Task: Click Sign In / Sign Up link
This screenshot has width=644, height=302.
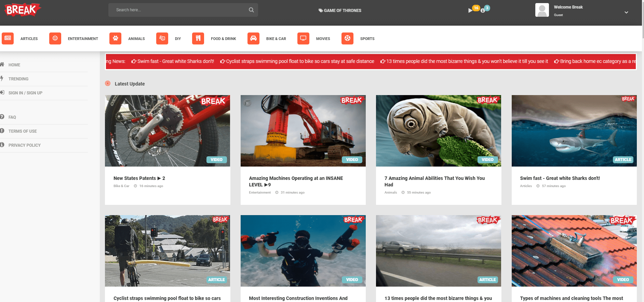Action: pyautogui.click(x=25, y=93)
